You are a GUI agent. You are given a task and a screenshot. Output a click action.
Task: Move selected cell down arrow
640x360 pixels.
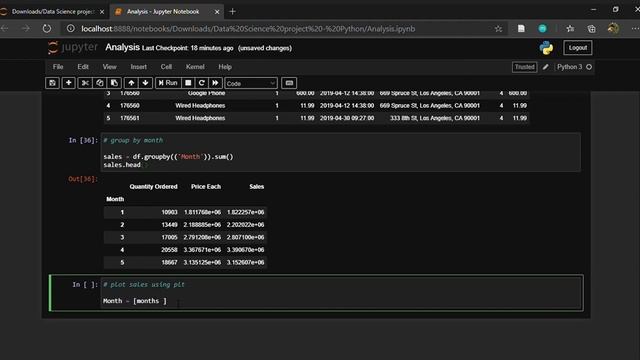pyautogui.click(x=145, y=83)
